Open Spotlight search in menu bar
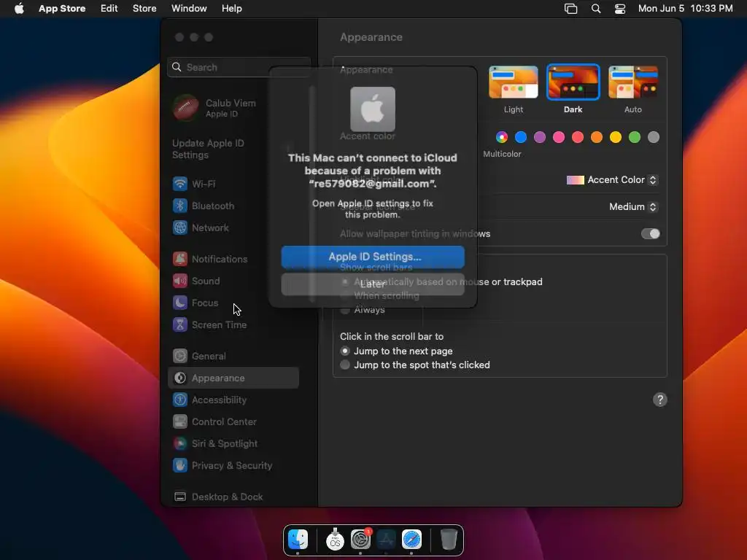The width and height of the screenshot is (747, 560). point(595,9)
